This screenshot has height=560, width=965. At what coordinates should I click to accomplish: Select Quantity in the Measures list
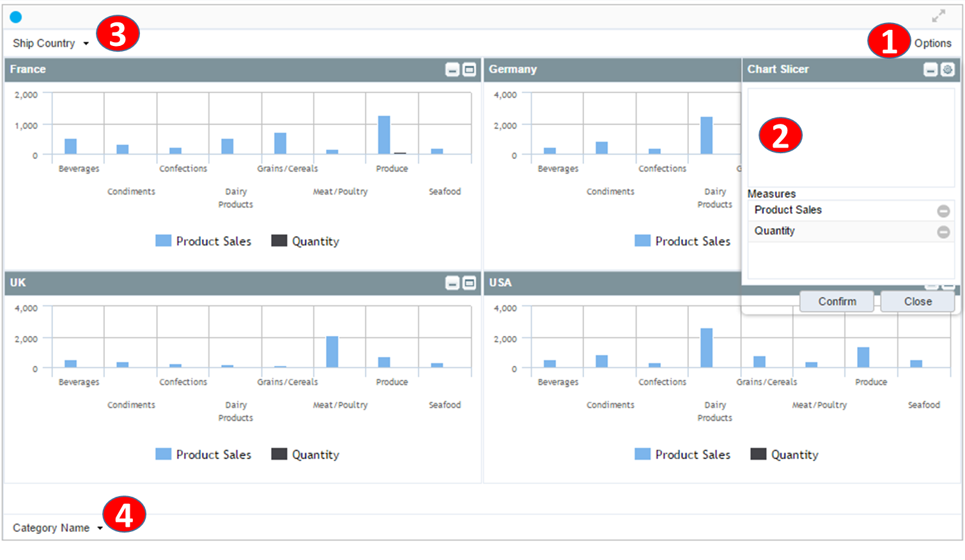pyautogui.click(x=775, y=231)
